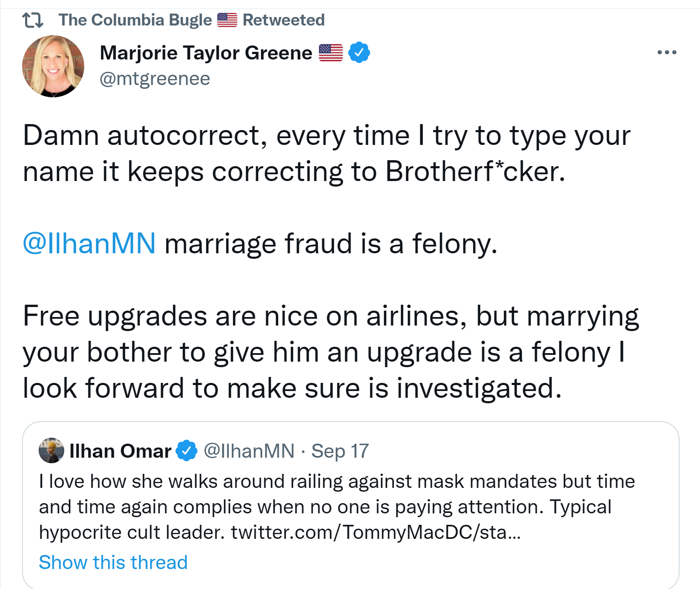This screenshot has height=589, width=700.
Task: Open the @mtgreenee handle
Action: [x=155, y=79]
